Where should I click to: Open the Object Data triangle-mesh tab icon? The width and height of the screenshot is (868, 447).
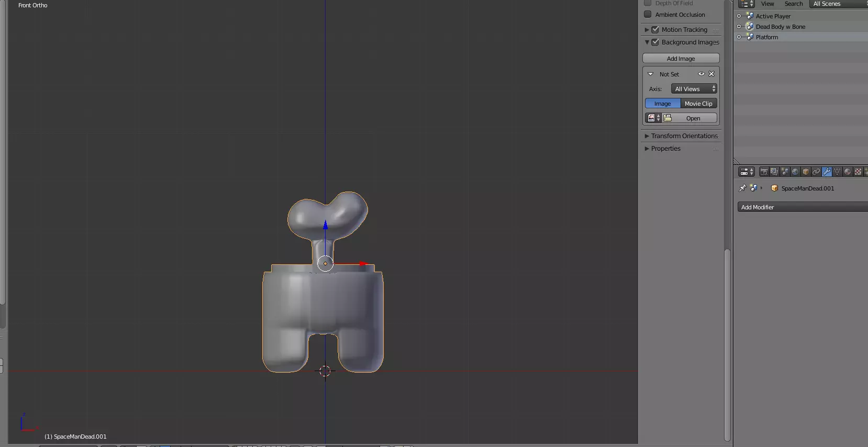click(837, 172)
